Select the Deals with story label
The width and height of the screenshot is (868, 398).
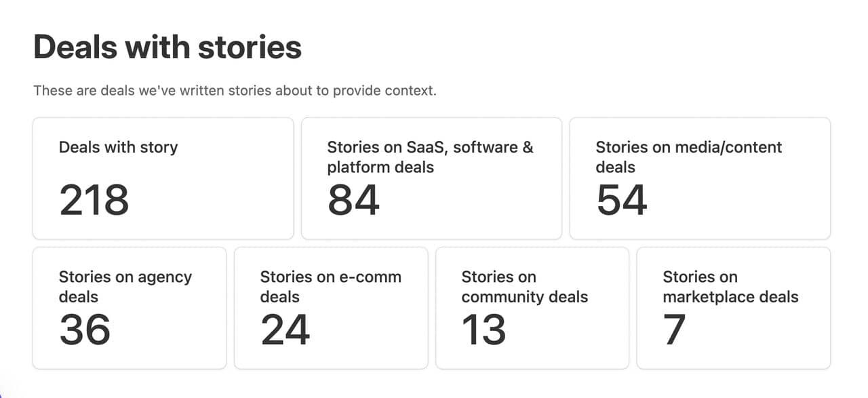118,148
